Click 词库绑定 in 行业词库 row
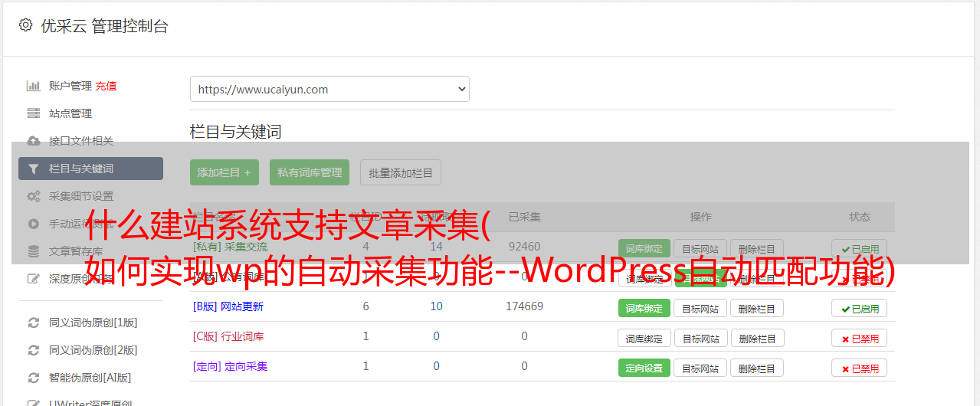 coord(644,338)
